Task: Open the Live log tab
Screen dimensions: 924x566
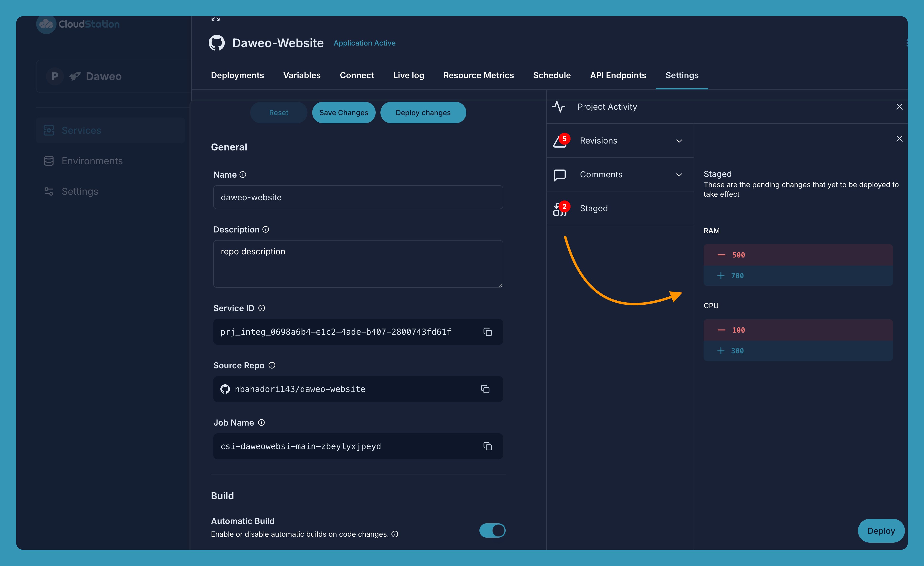Action: (409, 75)
